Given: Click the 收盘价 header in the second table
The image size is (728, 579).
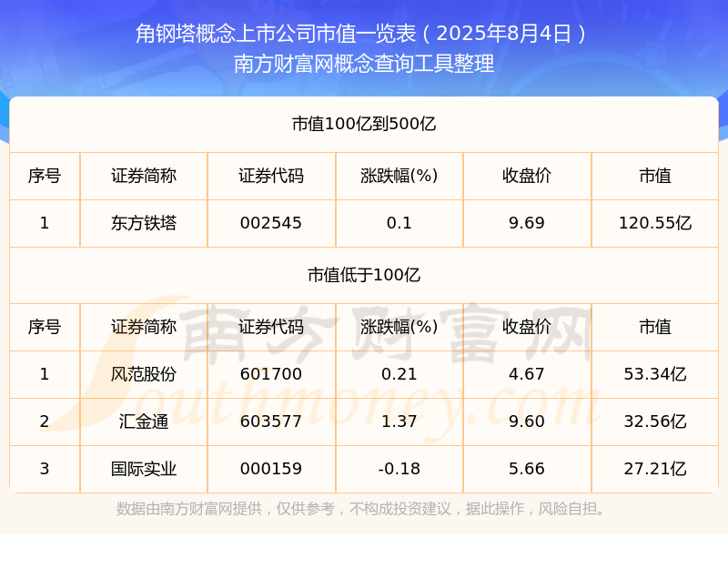Looking at the screenshot, I should [527, 327].
